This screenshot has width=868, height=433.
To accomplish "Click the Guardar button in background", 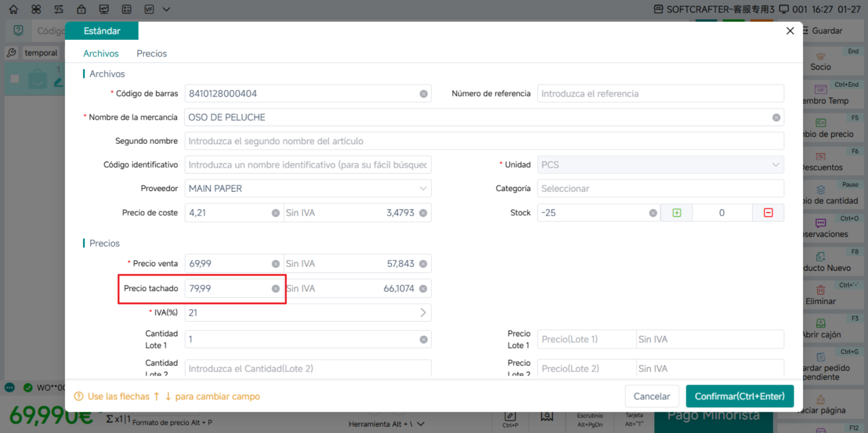I will tap(827, 31).
